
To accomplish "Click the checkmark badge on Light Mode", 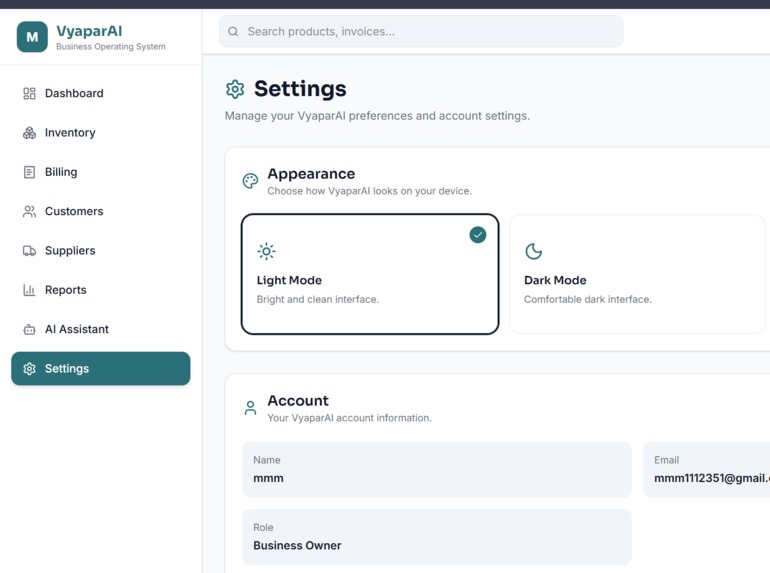I will (x=478, y=235).
